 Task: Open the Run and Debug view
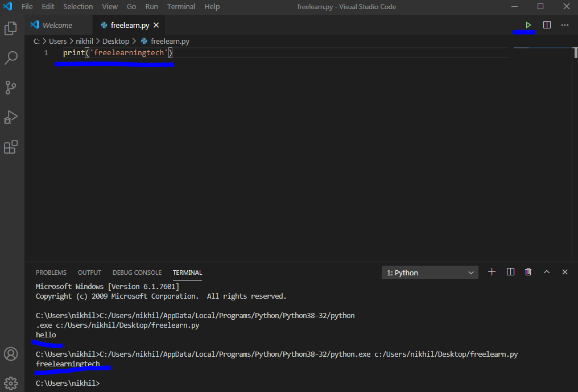coord(11,117)
